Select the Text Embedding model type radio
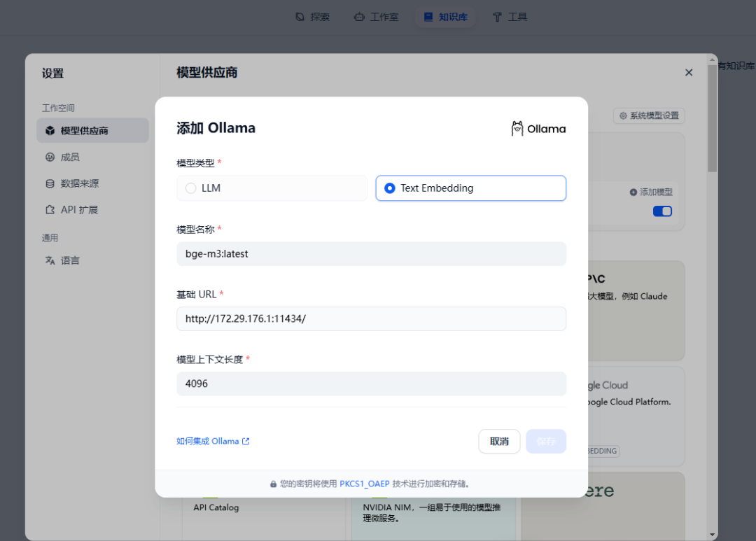The height and width of the screenshot is (541, 756). click(x=470, y=188)
